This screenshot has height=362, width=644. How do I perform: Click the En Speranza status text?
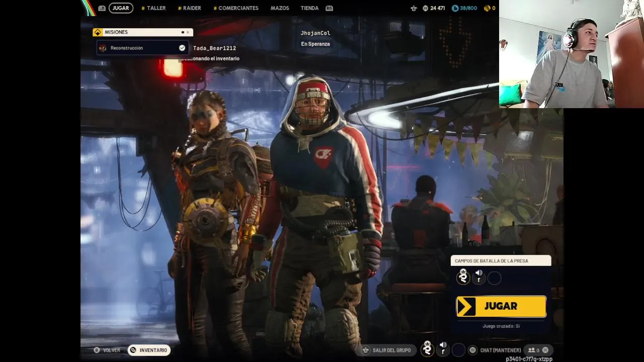click(315, 44)
